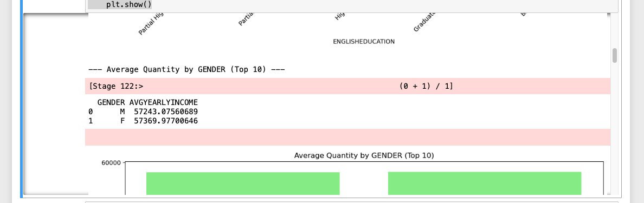Click the 60000 y-axis tick label

pos(111,163)
